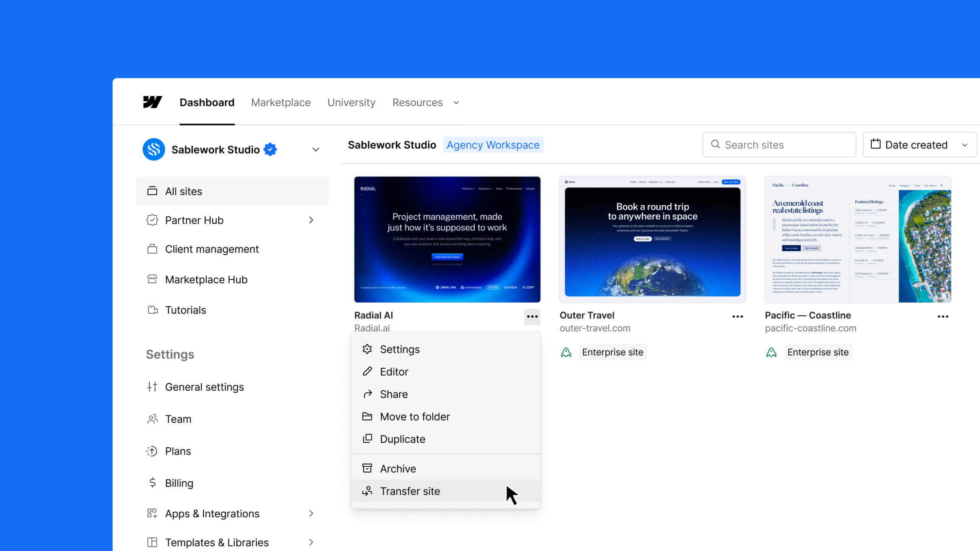Image resolution: width=980 pixels, height=551 pixels.
Task: Open the overflow menu on Pacific — Coastline
Action: (943, 316)
